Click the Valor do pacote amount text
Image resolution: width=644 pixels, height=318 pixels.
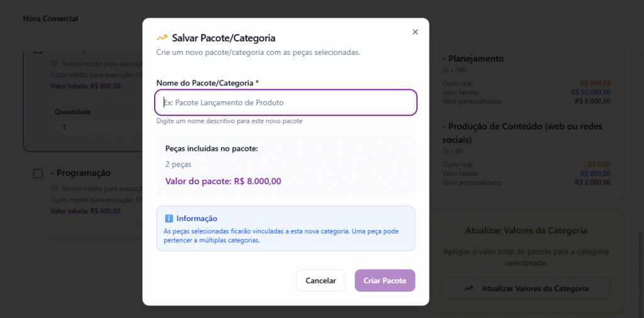point(223,181)
